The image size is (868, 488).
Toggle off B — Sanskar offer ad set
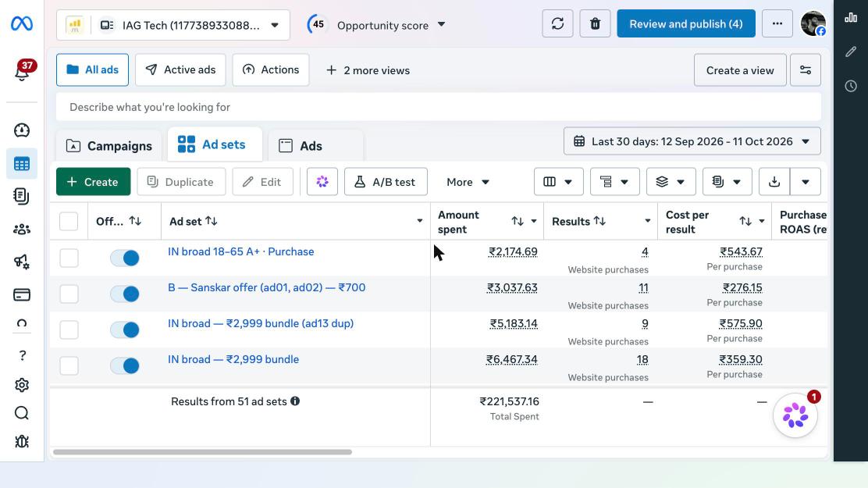[x=125, y=294]
